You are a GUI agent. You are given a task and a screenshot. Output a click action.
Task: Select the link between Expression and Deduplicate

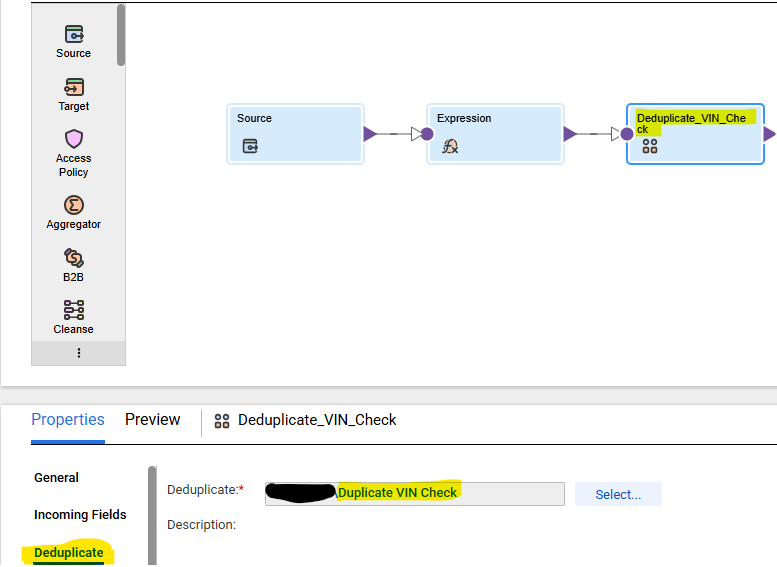(594, 134)
